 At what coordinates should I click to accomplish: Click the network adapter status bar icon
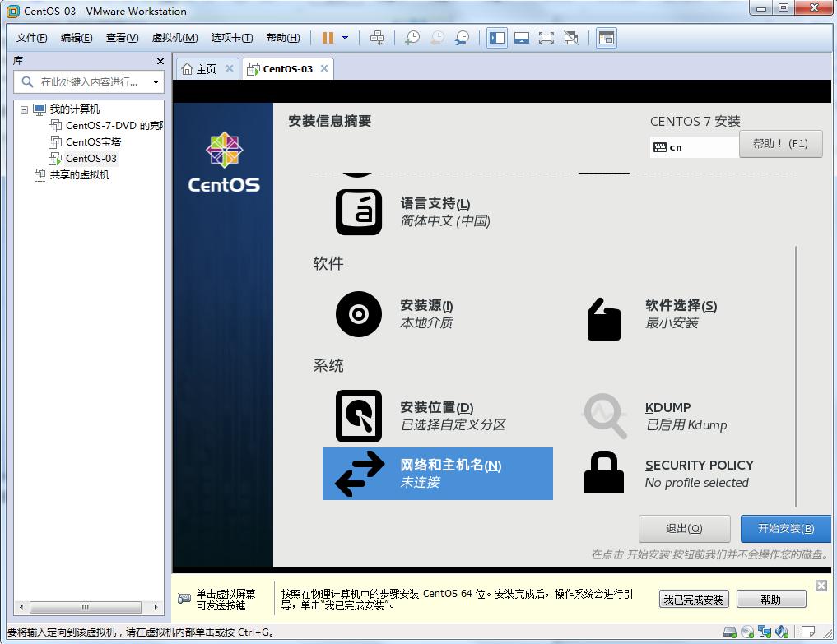[x=765, y=632]
